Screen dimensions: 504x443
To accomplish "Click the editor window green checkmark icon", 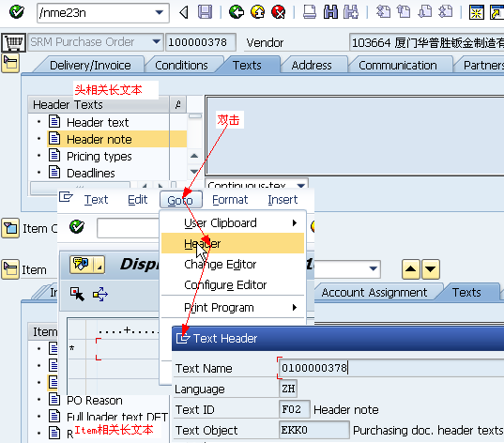I will pyautogui.click(x=77, y=227).
